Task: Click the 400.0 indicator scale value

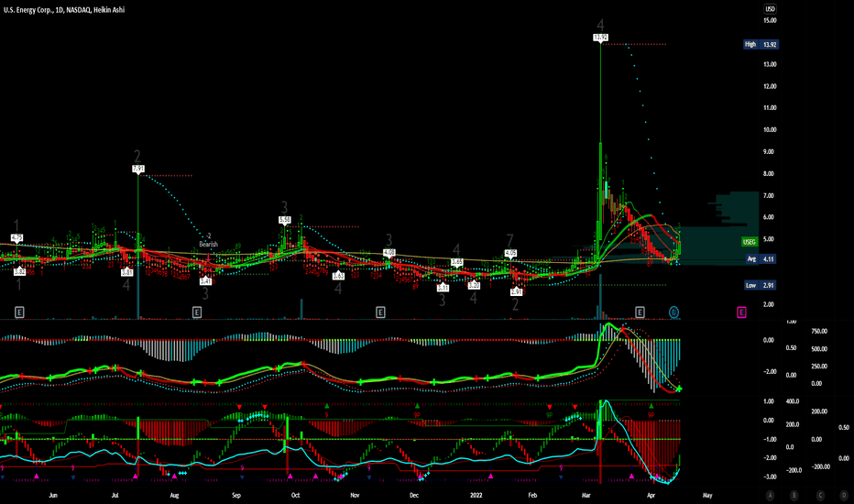Action: 792,401
